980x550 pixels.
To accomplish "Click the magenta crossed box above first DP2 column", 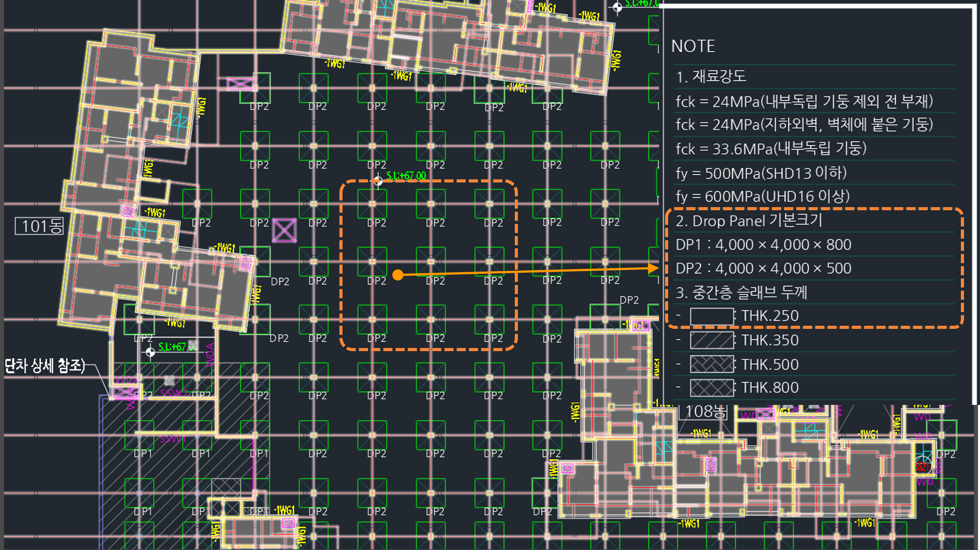I will click(x=240, y=84).
